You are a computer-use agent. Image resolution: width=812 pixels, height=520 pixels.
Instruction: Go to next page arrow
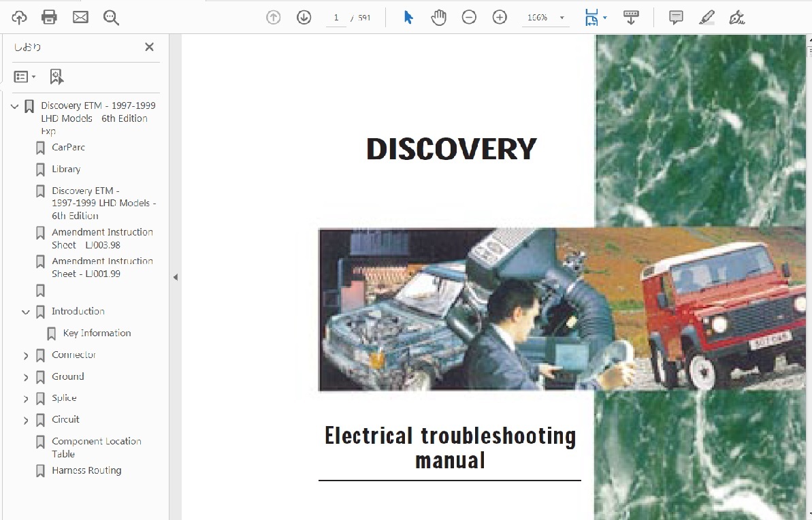(x=304, y=18)
